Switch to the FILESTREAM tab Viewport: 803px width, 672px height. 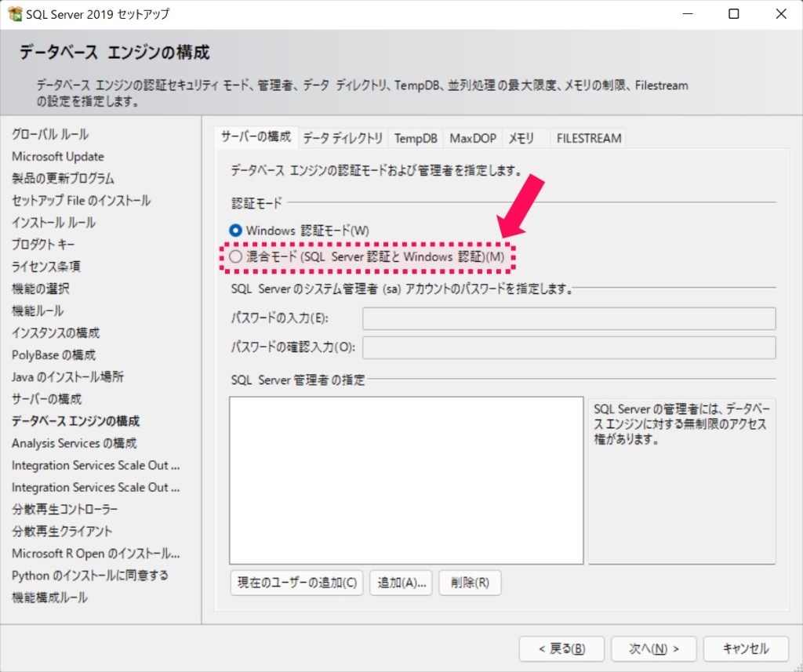point(588,138)
